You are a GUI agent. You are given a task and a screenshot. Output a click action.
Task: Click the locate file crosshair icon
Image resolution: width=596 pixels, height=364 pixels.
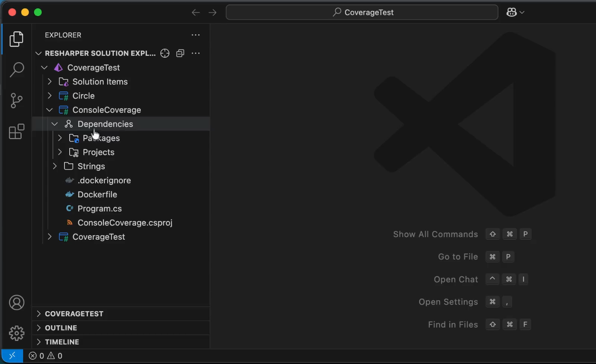click(x=165, y=53)
